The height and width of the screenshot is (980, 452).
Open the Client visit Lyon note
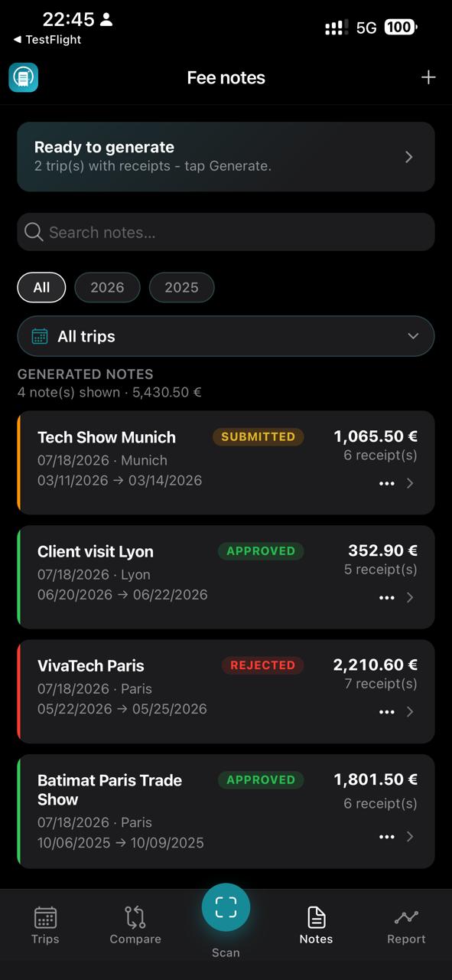[226, 577]
